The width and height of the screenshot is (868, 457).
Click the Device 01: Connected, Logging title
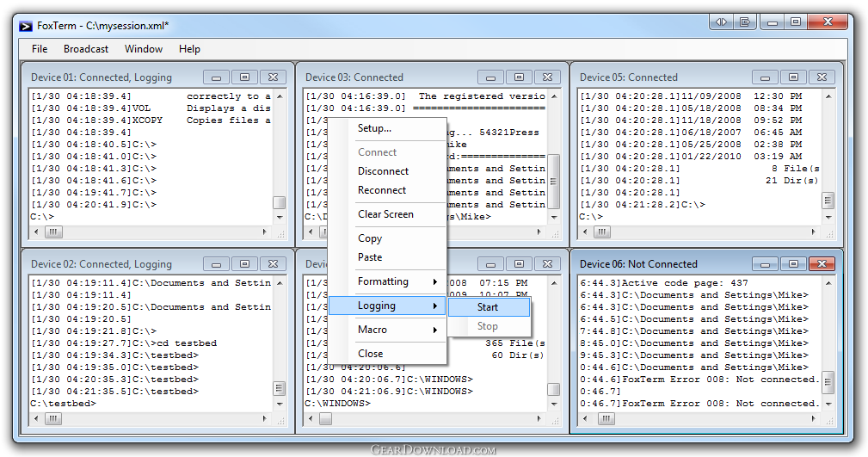(102, 77)
